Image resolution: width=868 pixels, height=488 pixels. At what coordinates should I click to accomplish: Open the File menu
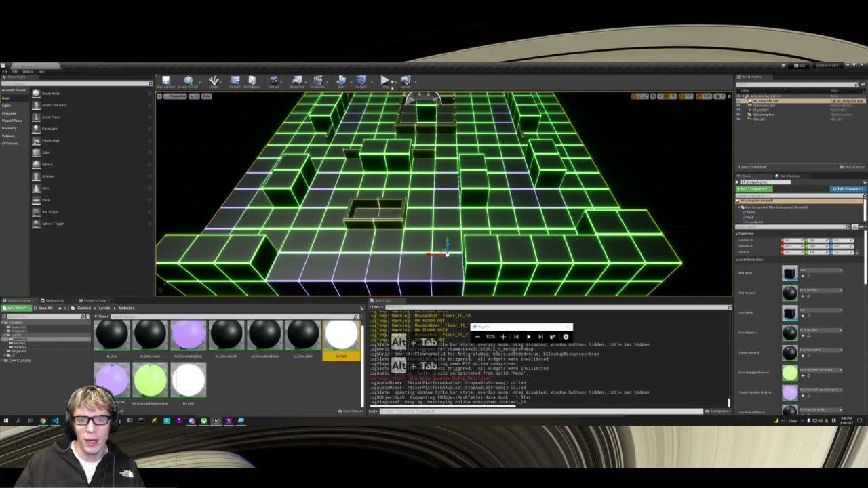tap(5, 71)
